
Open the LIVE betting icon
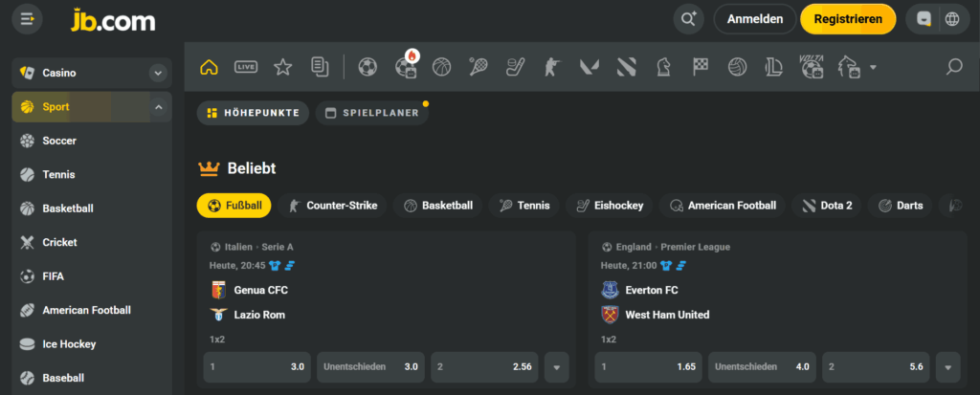(246, 67)
